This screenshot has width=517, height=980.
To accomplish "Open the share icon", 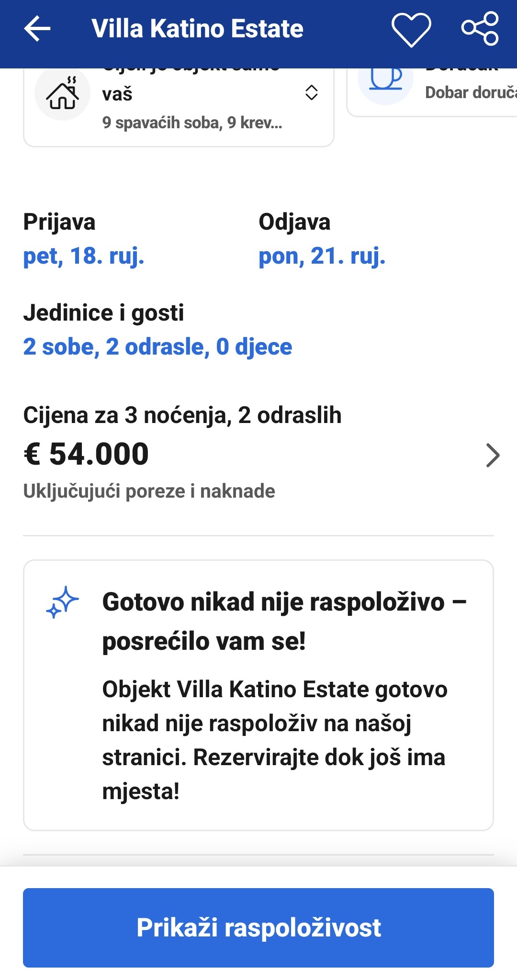I will point(480,29).
